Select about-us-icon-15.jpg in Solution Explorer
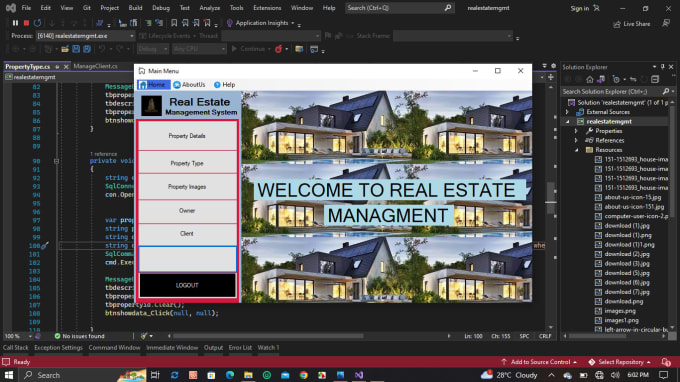Viewport: 680px width, 382px height. [633, 197]
